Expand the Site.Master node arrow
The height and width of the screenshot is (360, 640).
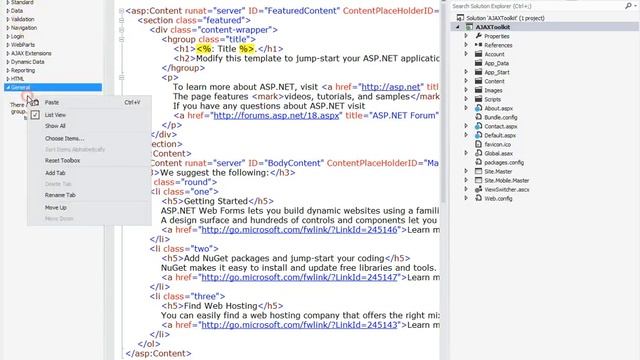click(466, 171)
